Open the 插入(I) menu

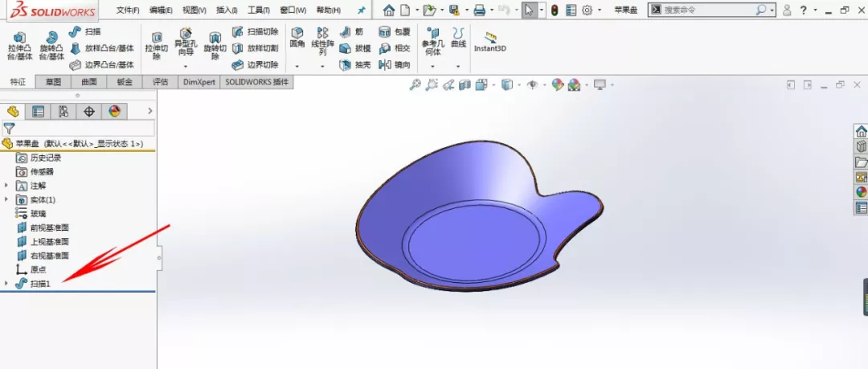(227, 10)
